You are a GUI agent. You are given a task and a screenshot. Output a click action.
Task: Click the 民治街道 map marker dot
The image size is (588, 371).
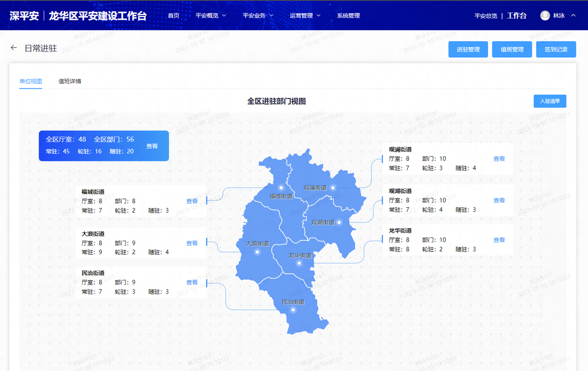(x=293, y=310)
